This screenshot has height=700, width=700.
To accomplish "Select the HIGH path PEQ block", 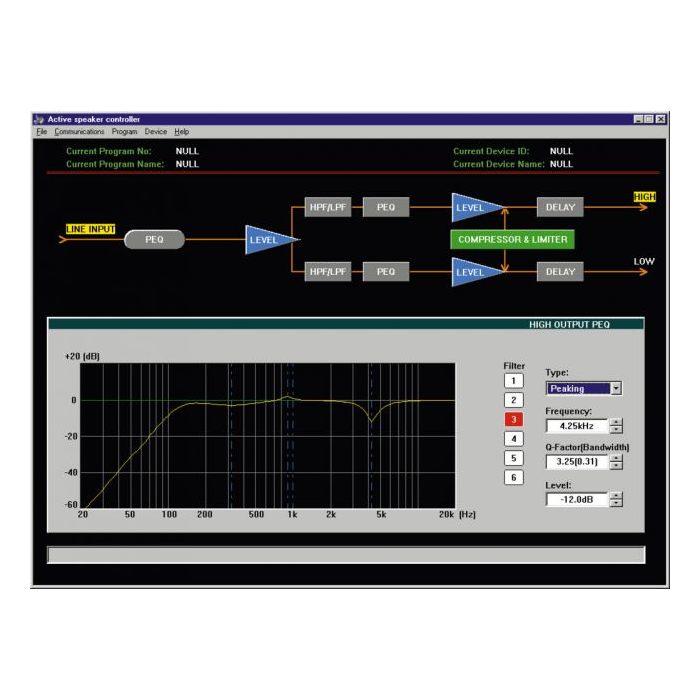I will coord(385,208).
